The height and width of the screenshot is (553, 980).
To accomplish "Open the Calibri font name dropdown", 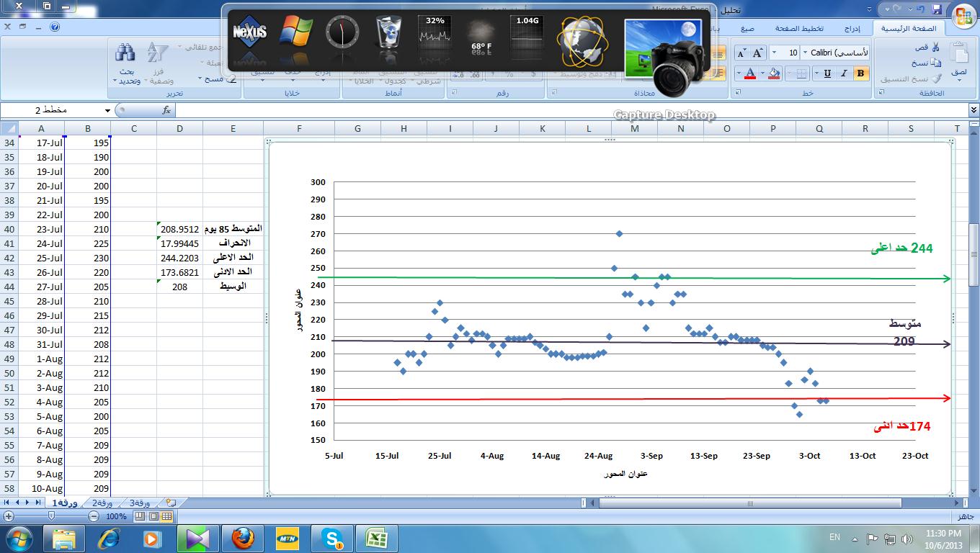I will (806, 53).
